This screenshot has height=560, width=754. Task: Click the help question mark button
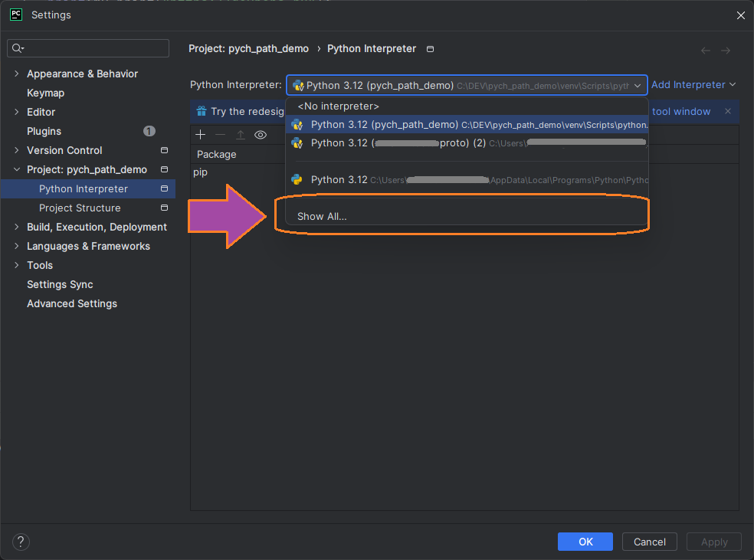pos(21,542)
